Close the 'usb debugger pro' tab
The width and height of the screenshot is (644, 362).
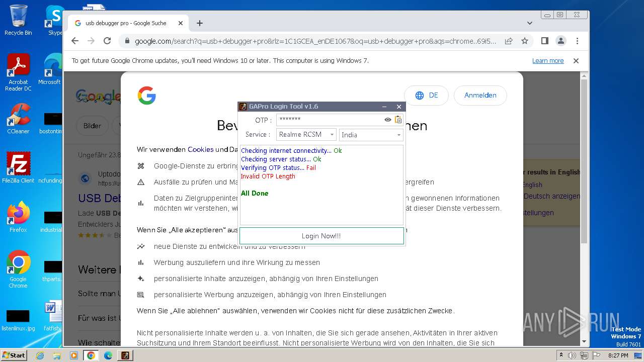coord(181,23)
